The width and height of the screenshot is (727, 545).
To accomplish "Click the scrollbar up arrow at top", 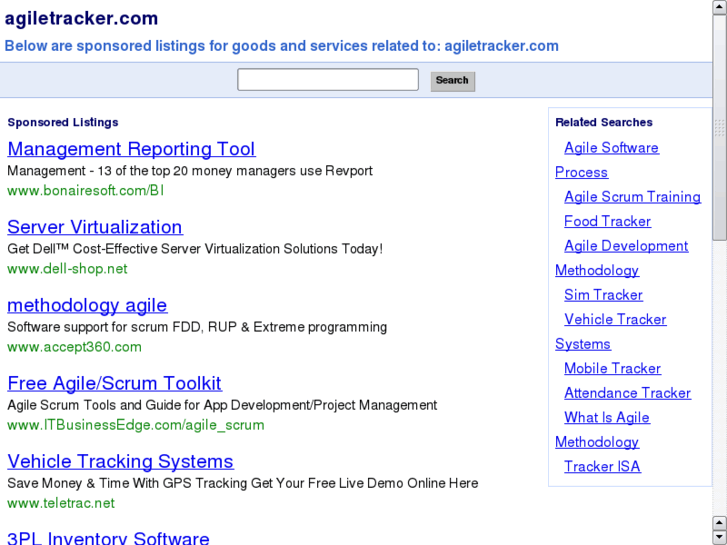I will (719, 6).
